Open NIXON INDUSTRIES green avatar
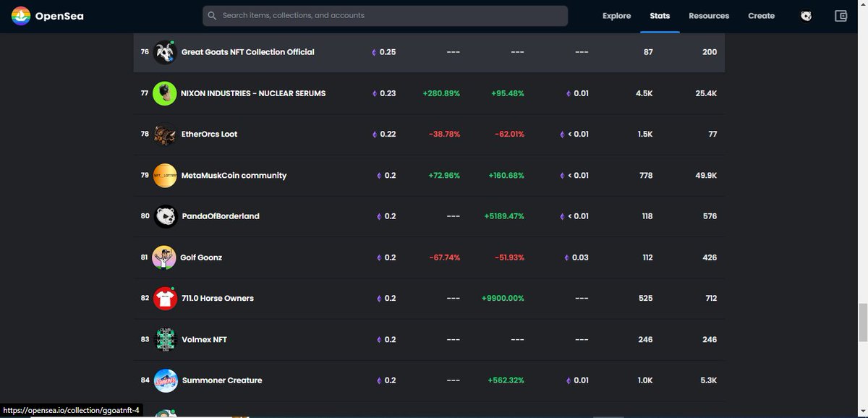This screenshot has width=868, height=418. (165, 93)
